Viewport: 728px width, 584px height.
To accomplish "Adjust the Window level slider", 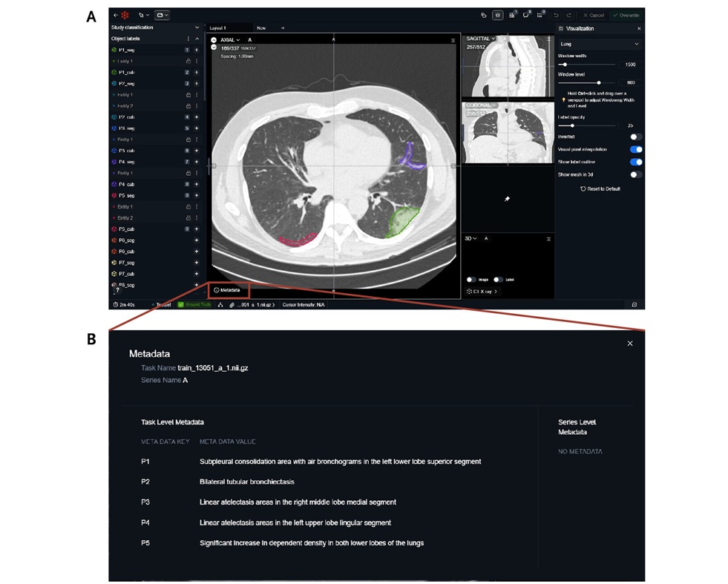I will 587,82.
